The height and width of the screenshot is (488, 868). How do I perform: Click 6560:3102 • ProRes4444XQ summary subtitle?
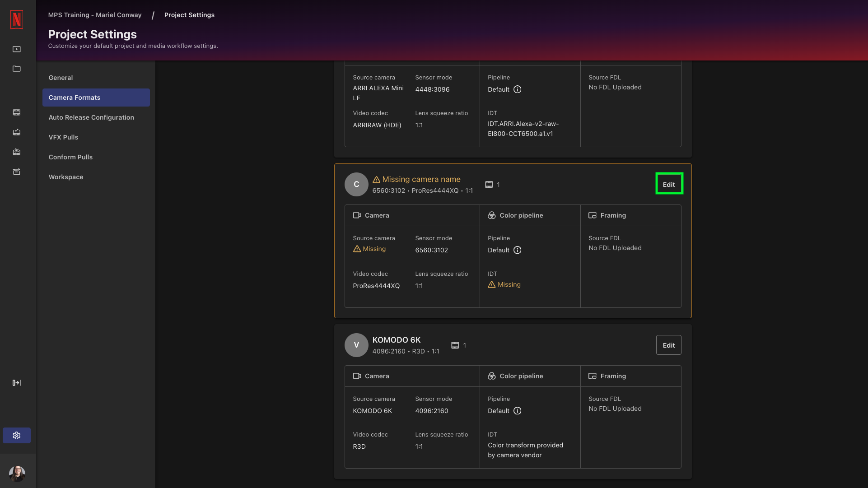coord(423,191)
